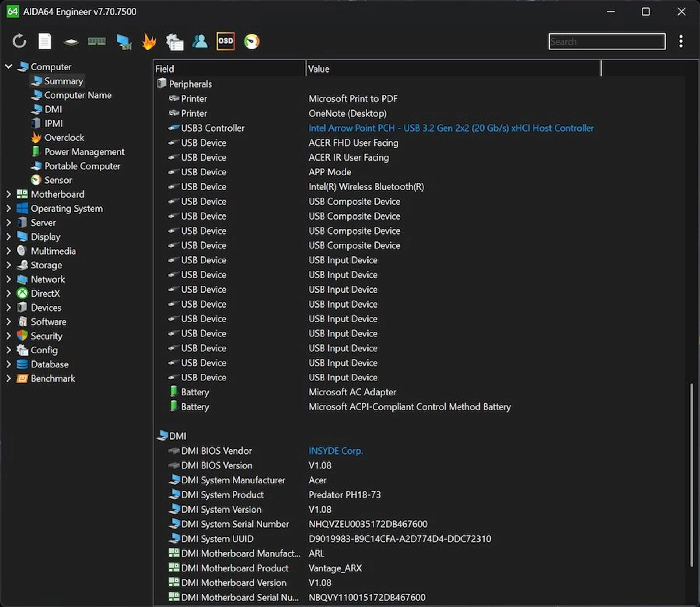Screen dimensions: 700x607
Task: Click inside the Search field
Action: pyautogui.click(x=607, y=41)
